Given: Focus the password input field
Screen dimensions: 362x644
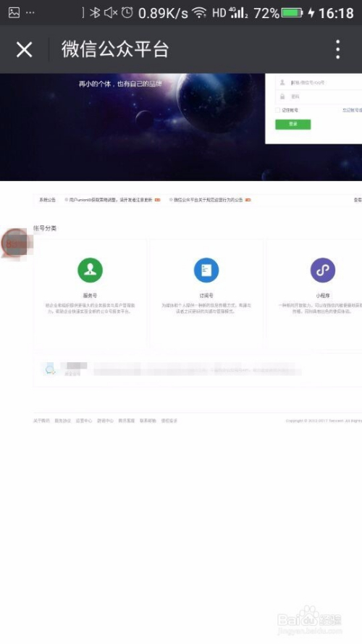Looking at the screenshot, I should tap(319, 96).
